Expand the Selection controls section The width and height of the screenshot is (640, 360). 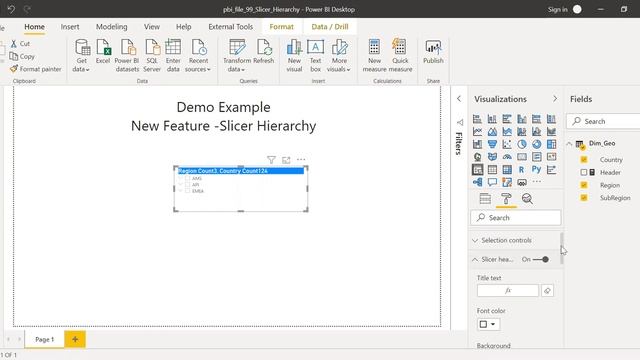click(475, 240)
